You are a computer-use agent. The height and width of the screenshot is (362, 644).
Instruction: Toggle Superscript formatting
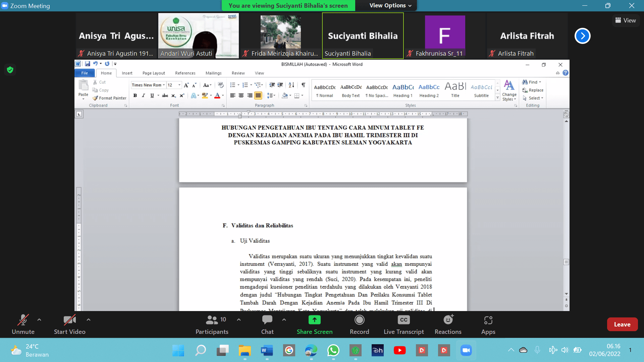(182, 96)
